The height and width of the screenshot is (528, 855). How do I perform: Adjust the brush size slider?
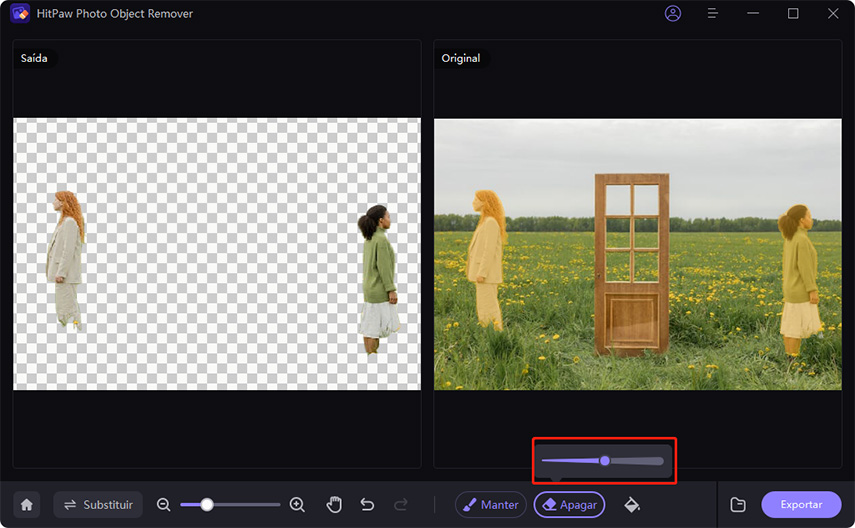pos(603,461)
